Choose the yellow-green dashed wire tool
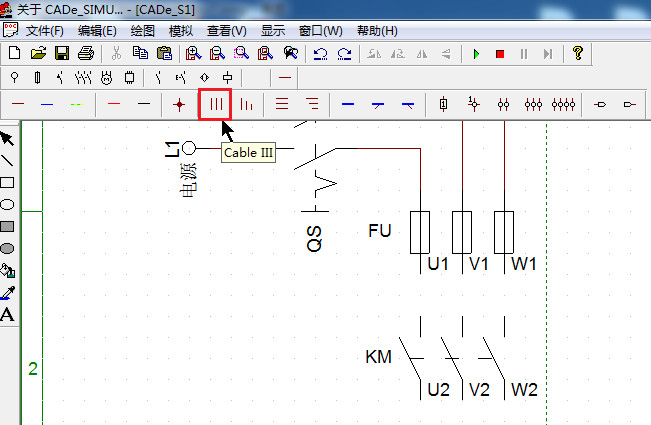 point(76,104)
